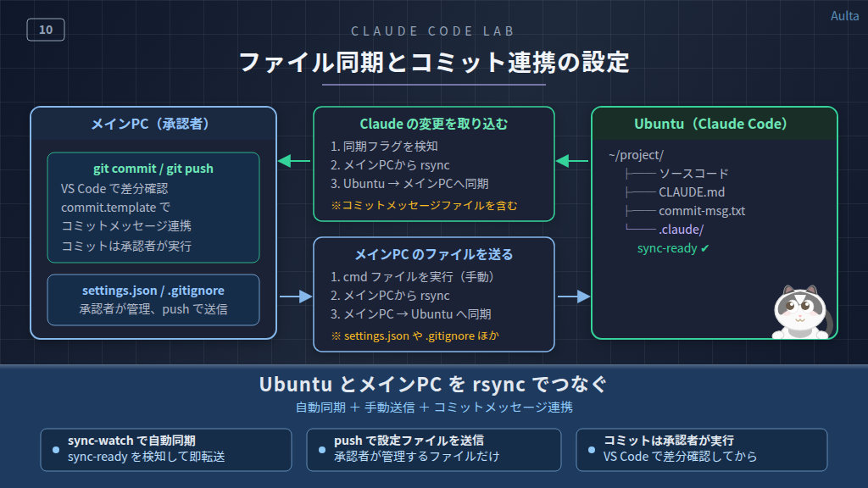This screenshot has height=488, width=868.
Task: Open the .claude/ folder entry
Action: 681,230
